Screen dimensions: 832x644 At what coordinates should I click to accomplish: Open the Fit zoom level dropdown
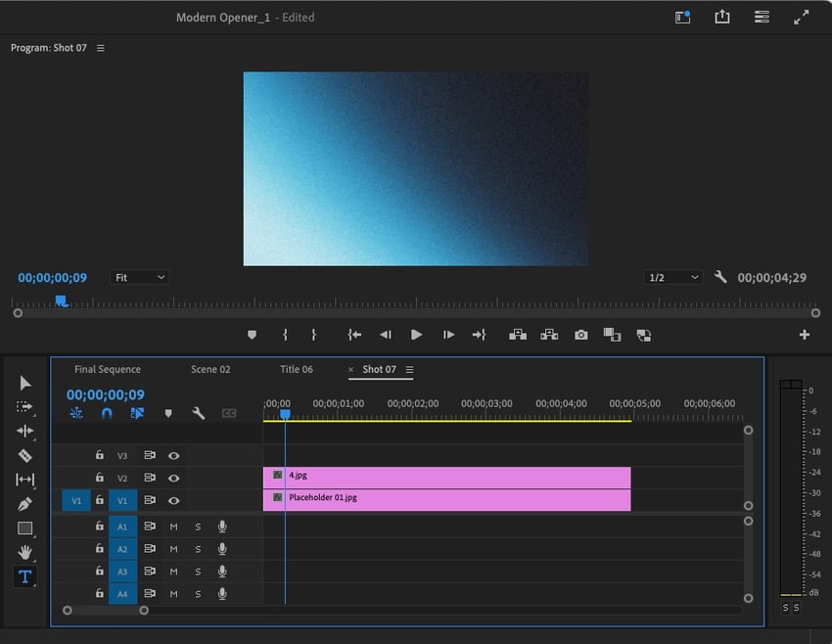(x=139, y=277)
